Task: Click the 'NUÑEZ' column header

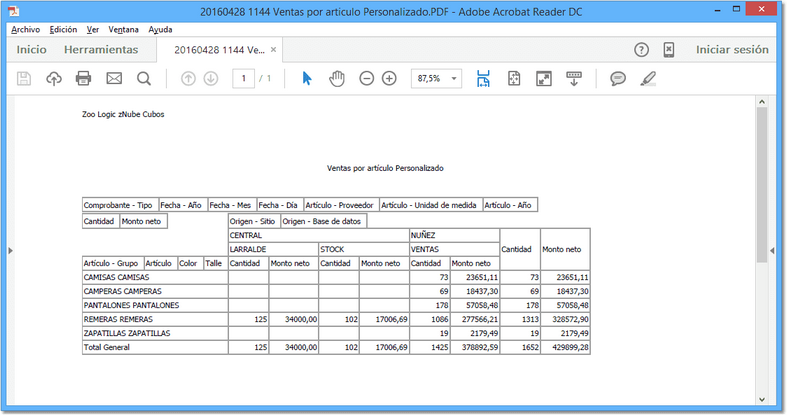Action: point(455,235)
